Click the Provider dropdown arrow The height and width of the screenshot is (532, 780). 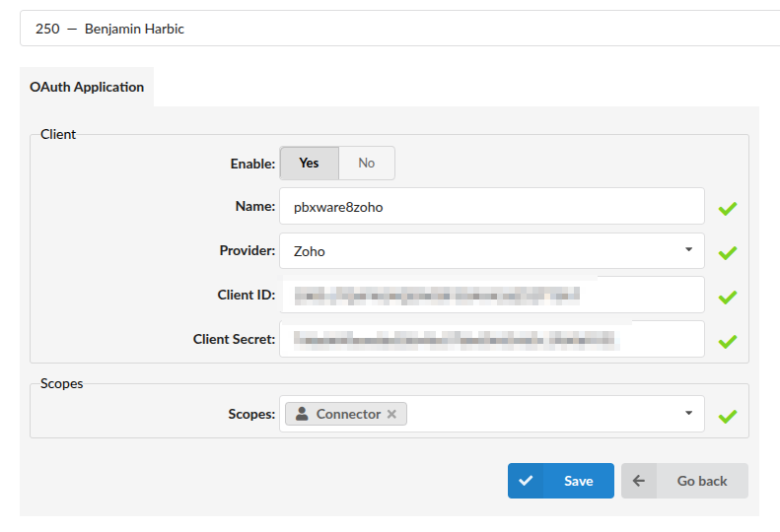688,249
